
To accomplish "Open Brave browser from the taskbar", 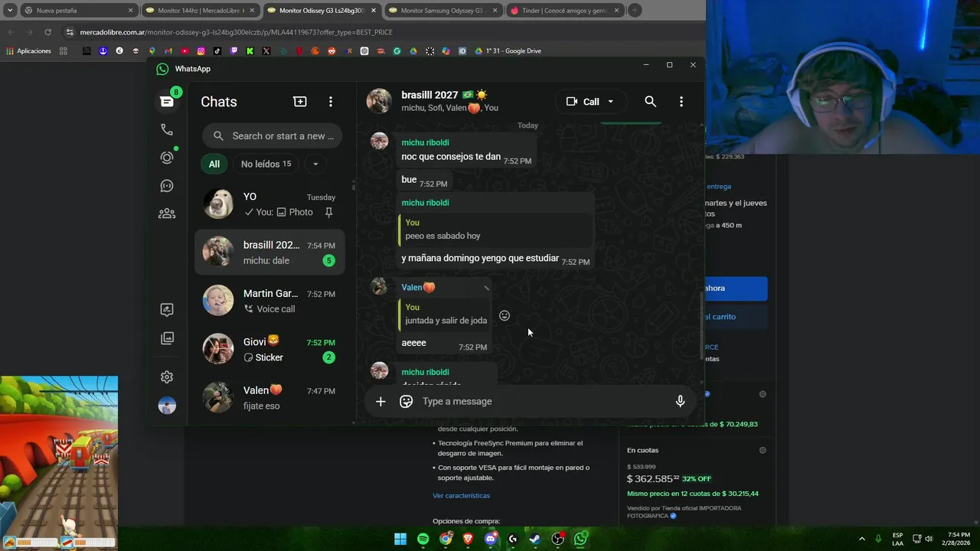I will pyautogui.click(x=468, y=539).
